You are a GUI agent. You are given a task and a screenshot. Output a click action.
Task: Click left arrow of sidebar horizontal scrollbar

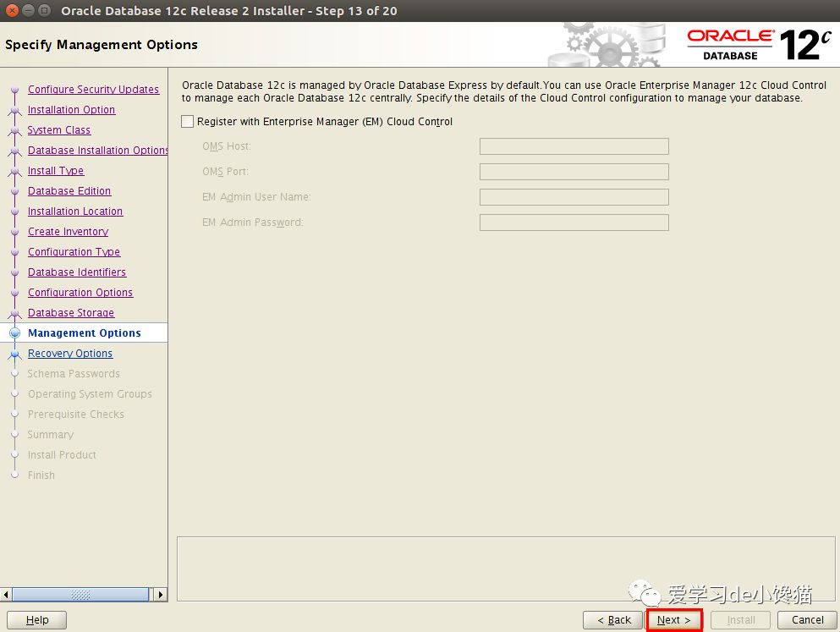click(6, 595)
